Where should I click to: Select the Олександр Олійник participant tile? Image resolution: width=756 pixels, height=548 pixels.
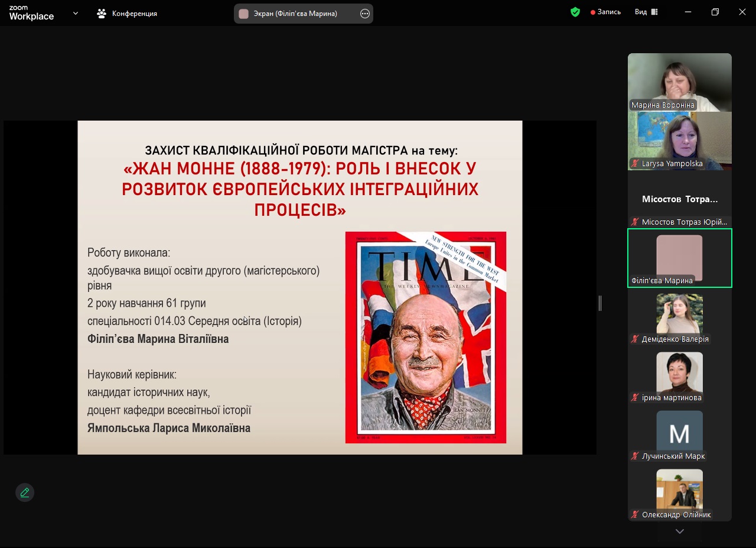point(680,492)
